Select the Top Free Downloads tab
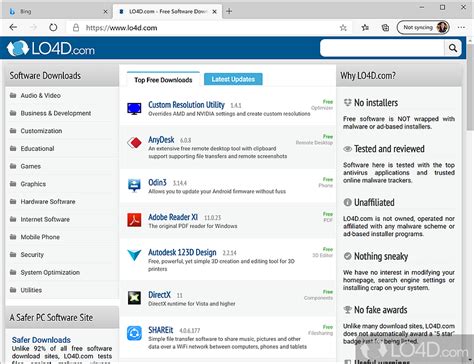The image size is (474, 364). pyautogui.click(x=163, y=80)
